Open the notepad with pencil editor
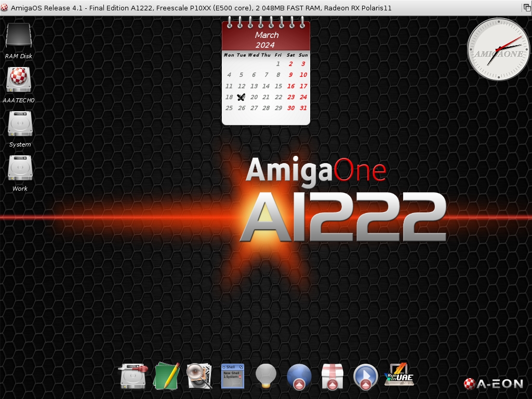 click(x=167, y=376)
